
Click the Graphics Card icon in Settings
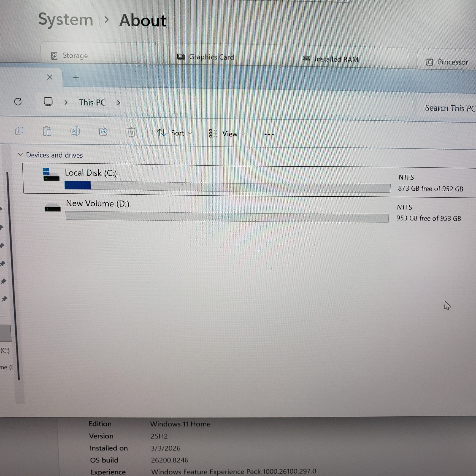(181, 57)
